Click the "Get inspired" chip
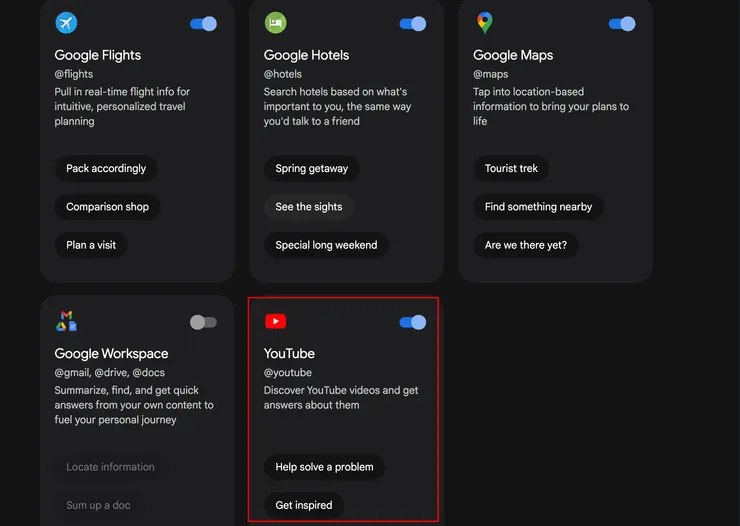This screenshot has width=740, height=526. [304, 505]
